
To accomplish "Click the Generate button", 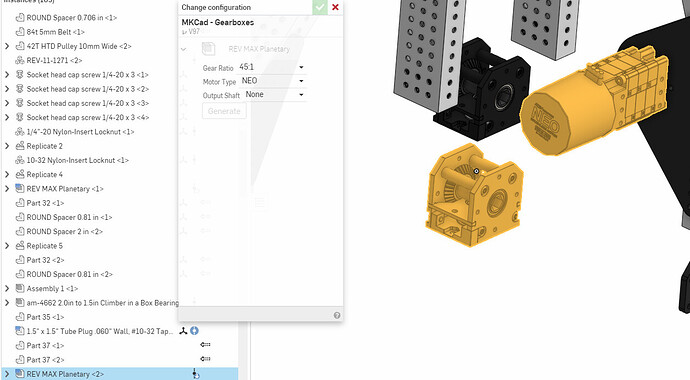I will click(x=224, y=111).
